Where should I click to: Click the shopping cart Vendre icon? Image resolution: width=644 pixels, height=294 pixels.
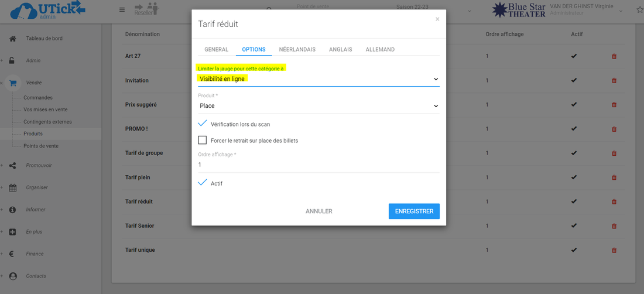(13, 83)
